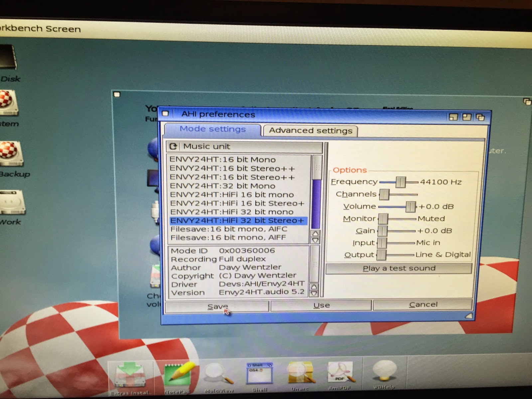This screenshot has height=399, width=532.
Task: Send AHI preferences window to back
Action: coord(480,117)
